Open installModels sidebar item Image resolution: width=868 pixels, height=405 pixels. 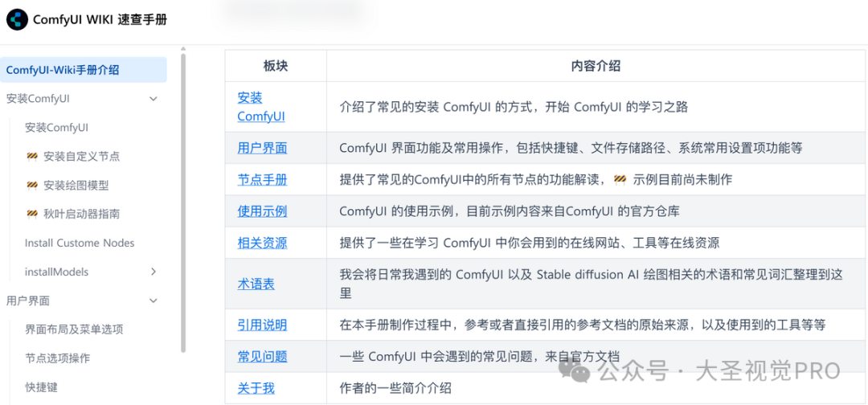click(56, 272)
